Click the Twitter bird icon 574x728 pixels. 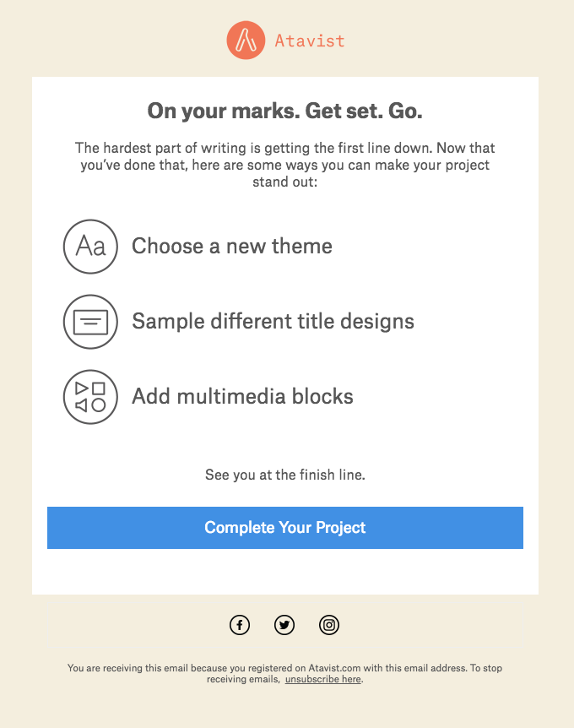click(x=284, y=625)
